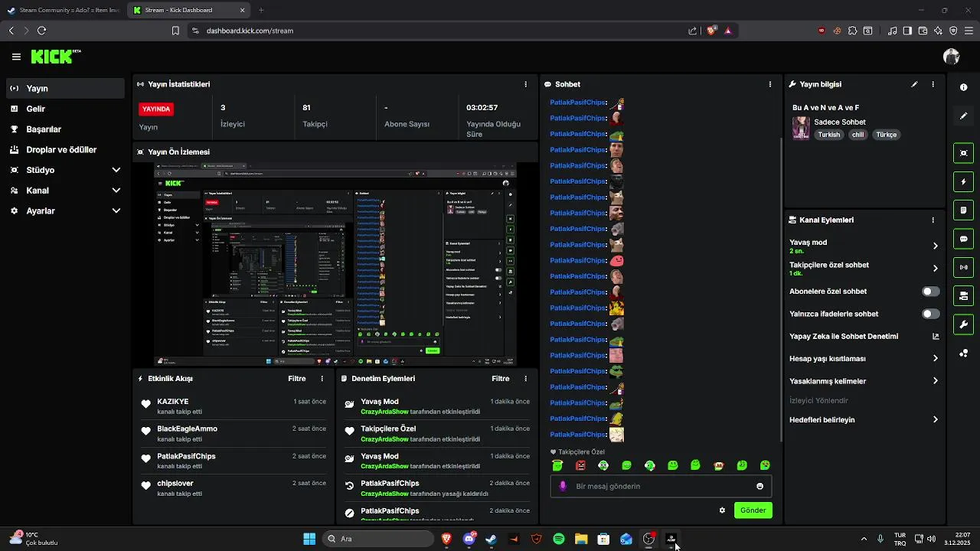980x551 pixels.
Task: Toggle the document widget icon in right sidebar
Action: click(964, 210)
